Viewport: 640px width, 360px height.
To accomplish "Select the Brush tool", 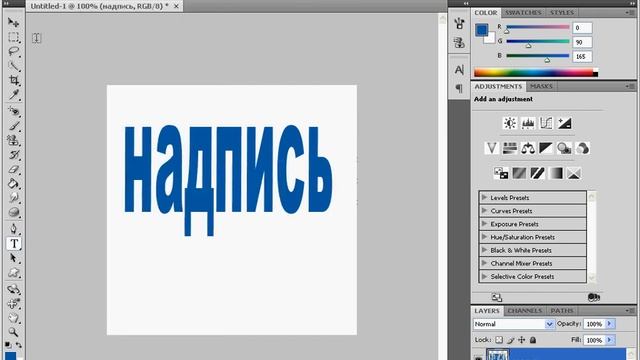I will coord(13,126).
